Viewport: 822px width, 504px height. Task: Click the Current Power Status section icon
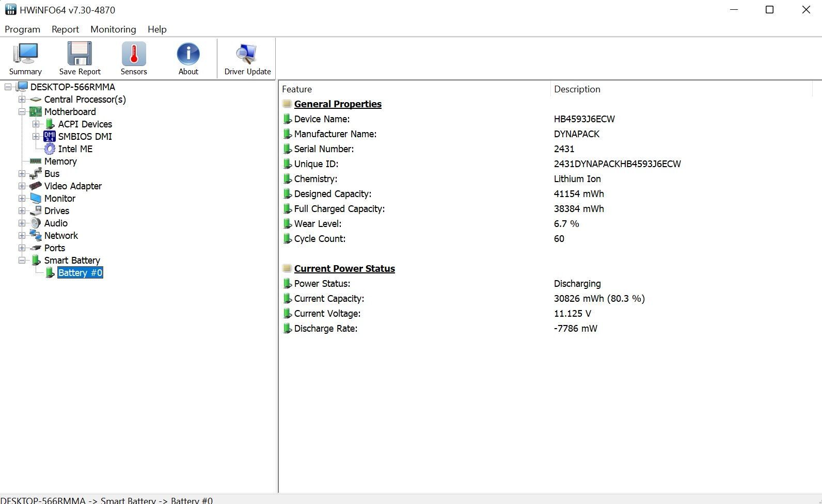click(x=287, y=268)
